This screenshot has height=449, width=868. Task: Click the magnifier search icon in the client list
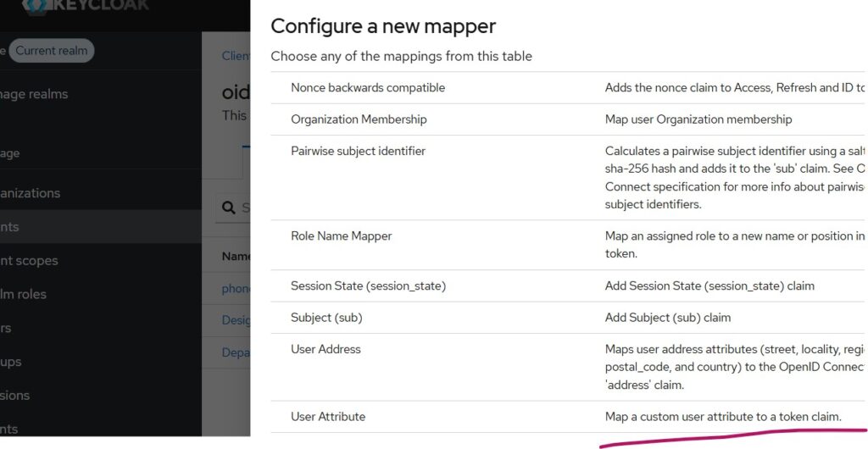(228, 208)
